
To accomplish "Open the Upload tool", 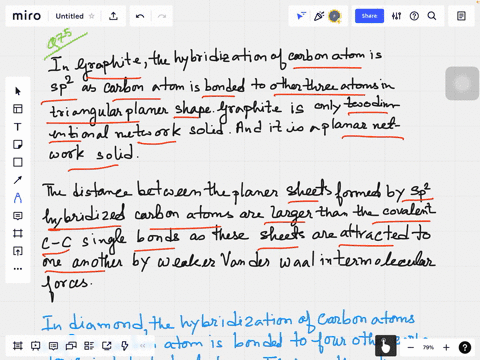I will click(x=18, y=251).
